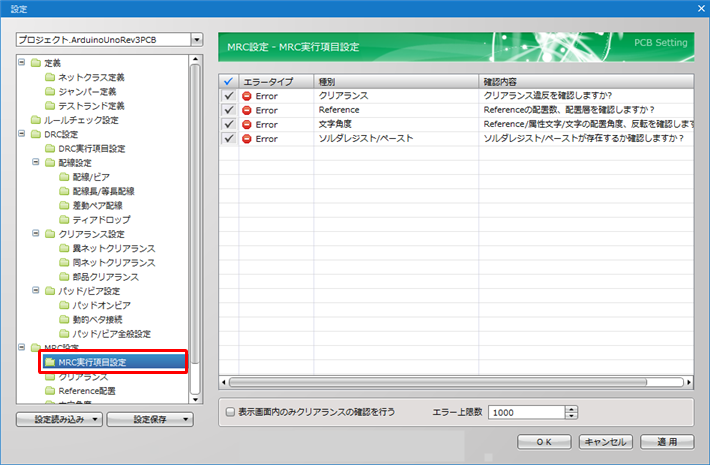
Task: Collapse the DRC設定 tree node
Action: (22, 134)
